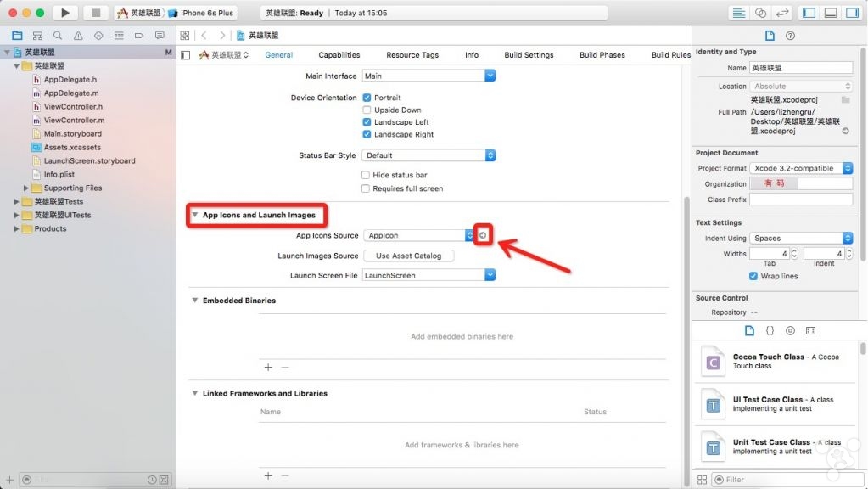Image resolution: width=868 pixels, height=489 pixels.
Task: Show the Version editor
Action: tap(782, 13)
